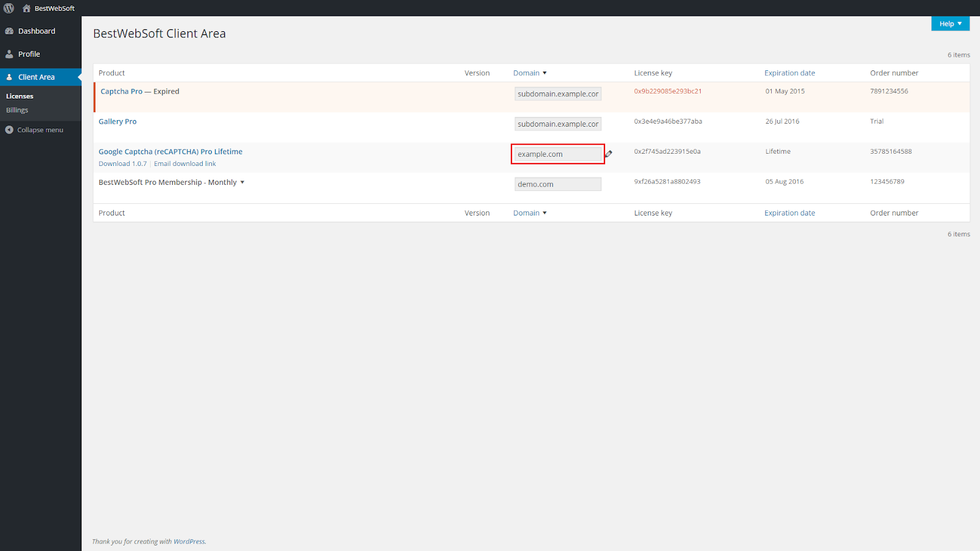Click the bottom Product column header
This screenshot has width=980, height=551.
111,213
